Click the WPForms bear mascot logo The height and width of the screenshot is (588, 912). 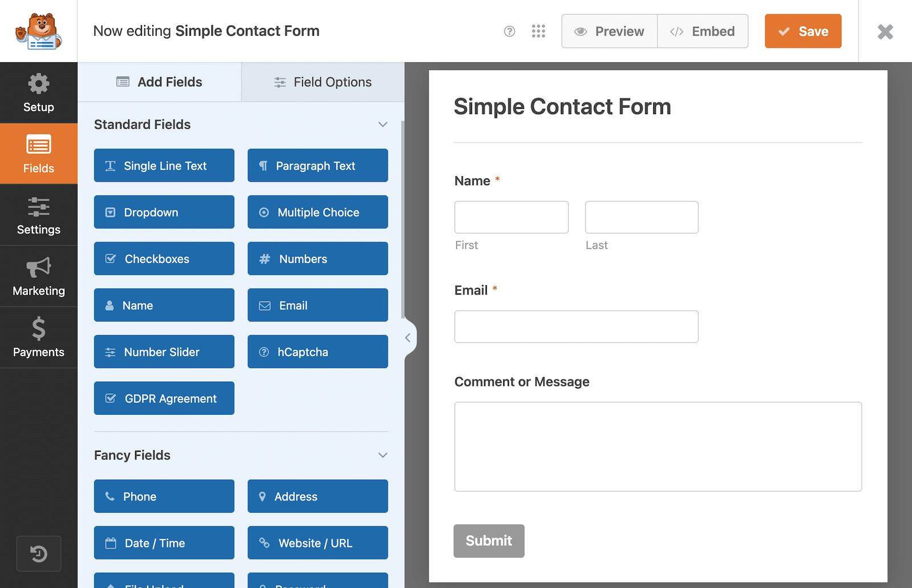click(x=38, y=31)
